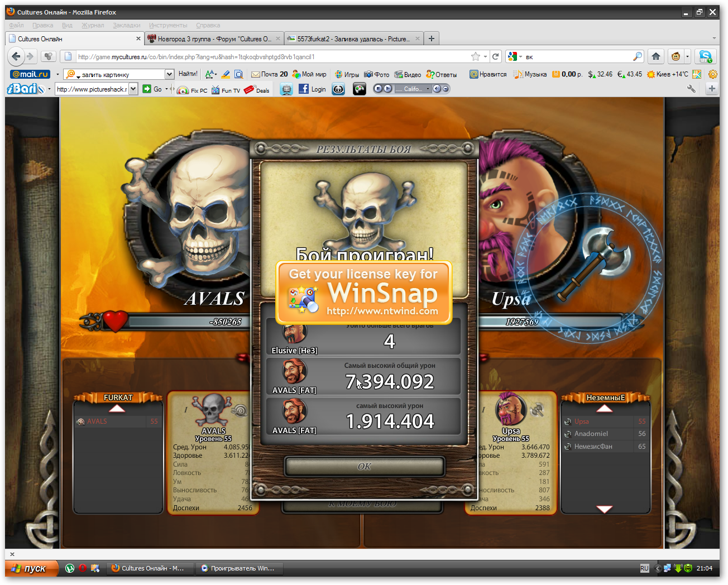This screenshot has width=728, height=585.
Task: Open dropdown arrow next to mail.ru logo
Action: pyautogui.click(x=58, y=74)
